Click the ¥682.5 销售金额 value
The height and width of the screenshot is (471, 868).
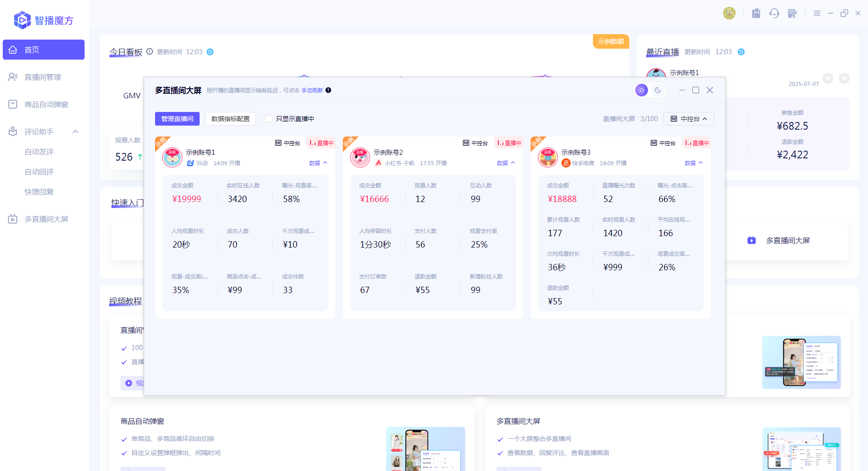[793, 126]
